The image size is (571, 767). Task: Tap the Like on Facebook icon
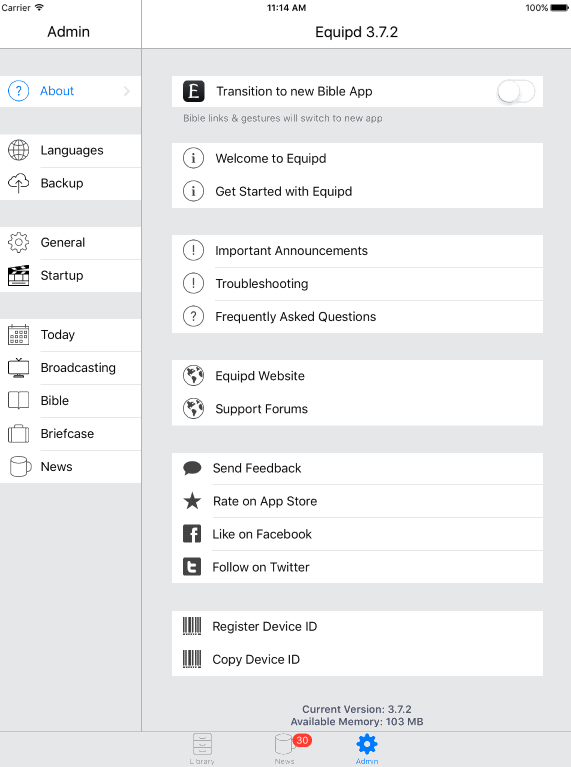[x=192, y=534]
